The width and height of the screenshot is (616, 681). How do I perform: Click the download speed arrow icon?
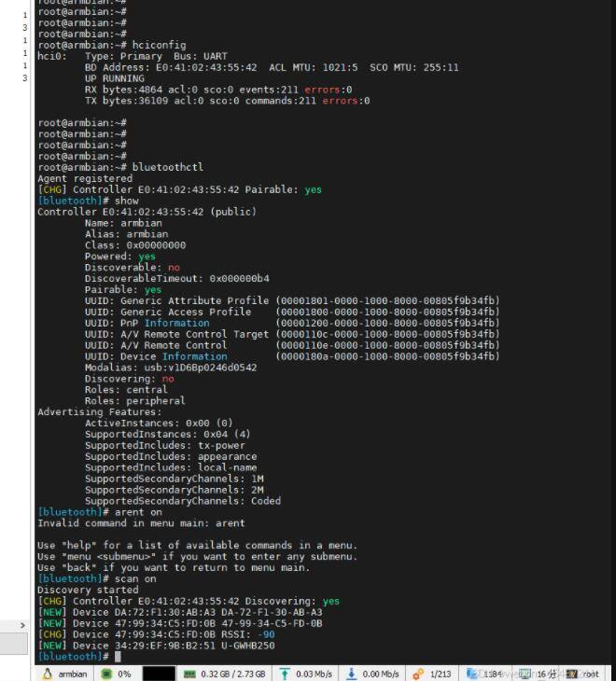click(x=352, y=674)
